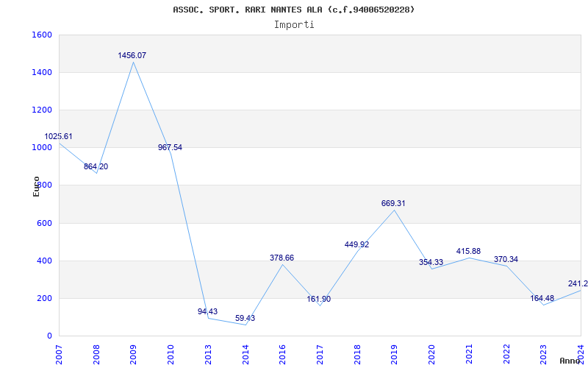Click the 600 y-axis tick label
Screen dimensions: 588x368
tap(44, 223)
